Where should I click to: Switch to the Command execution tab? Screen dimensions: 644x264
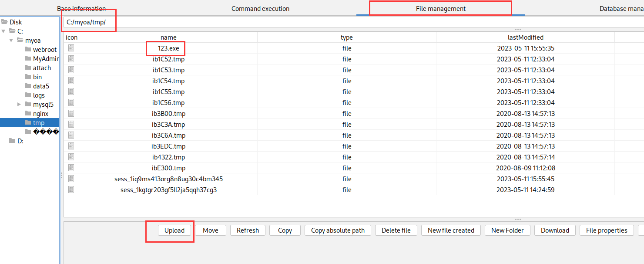[x=260, y=8]
